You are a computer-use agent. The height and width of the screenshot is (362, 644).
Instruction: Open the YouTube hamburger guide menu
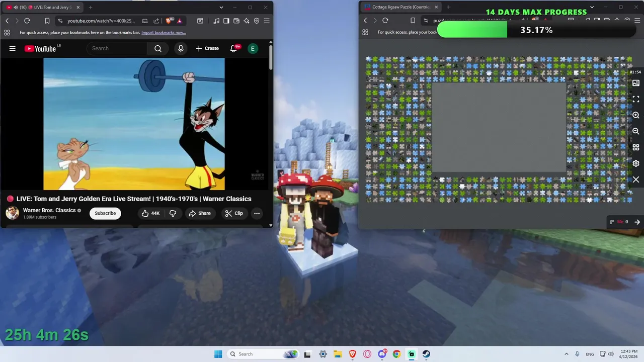pos(13,48)
